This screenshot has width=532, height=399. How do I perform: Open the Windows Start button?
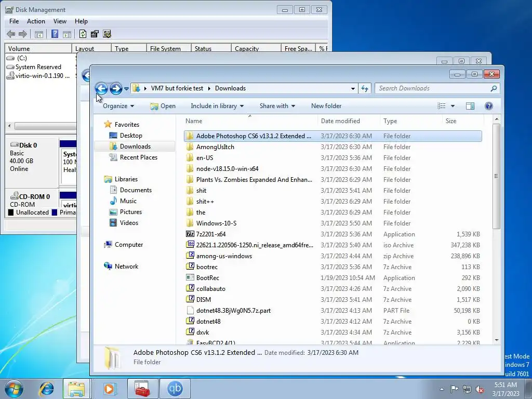coord(14,389)
